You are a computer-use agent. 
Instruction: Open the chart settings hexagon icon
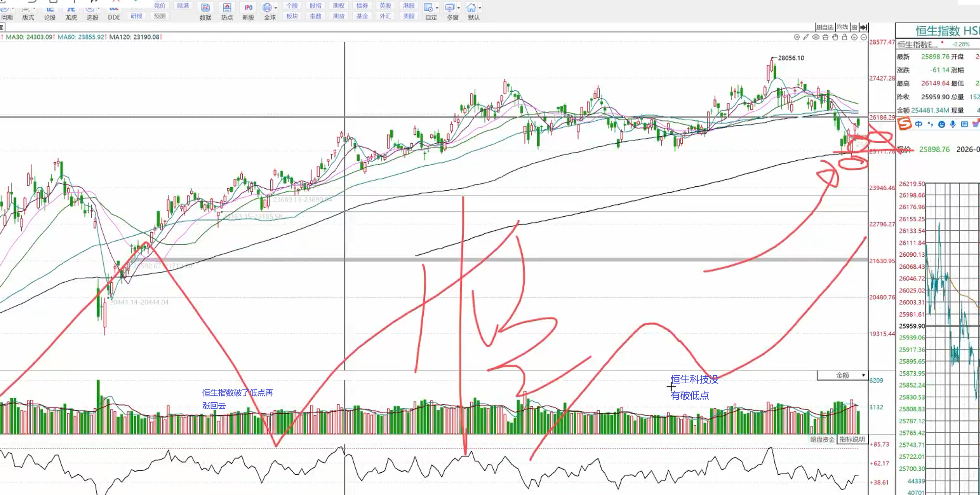point(797,37)
